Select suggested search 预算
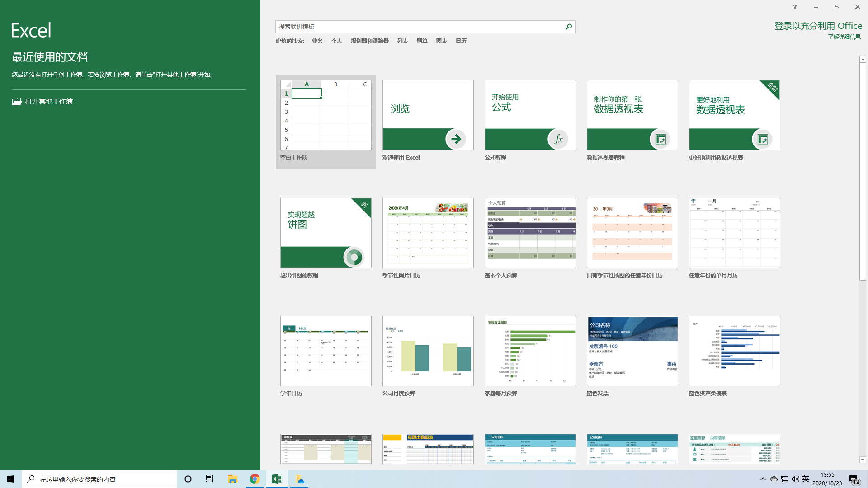This screenshot has height=488, width=868. [422, 41]
